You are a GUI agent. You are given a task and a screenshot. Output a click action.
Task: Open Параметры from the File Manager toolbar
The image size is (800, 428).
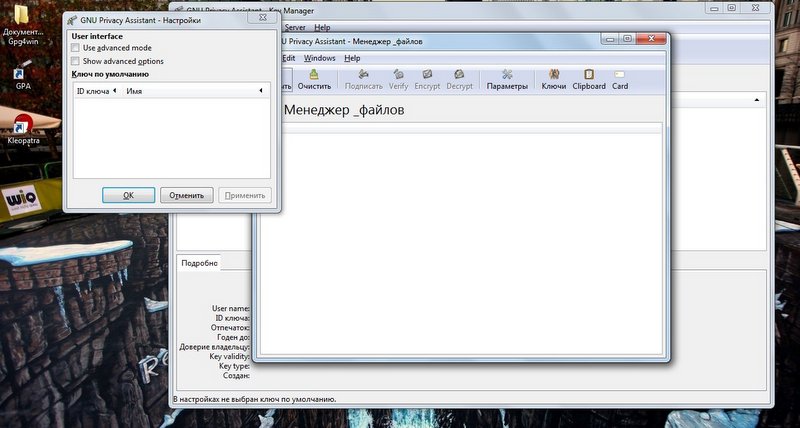point(507,80)
